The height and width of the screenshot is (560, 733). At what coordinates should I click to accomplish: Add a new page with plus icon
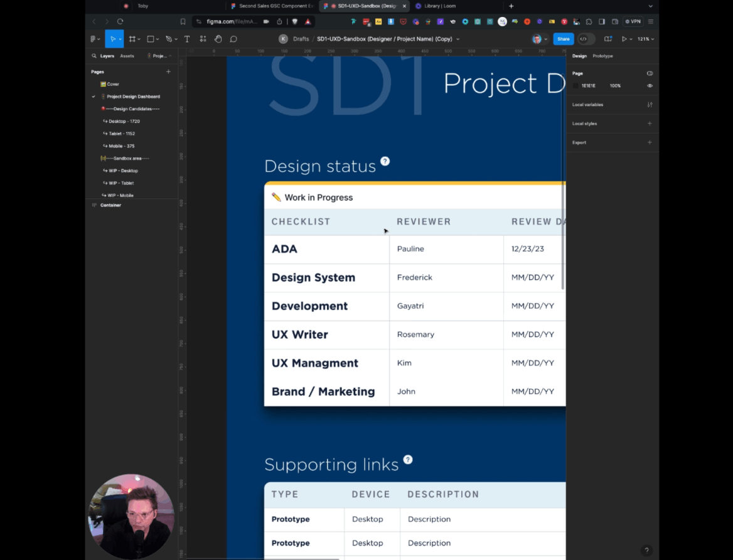coord(168,72)
